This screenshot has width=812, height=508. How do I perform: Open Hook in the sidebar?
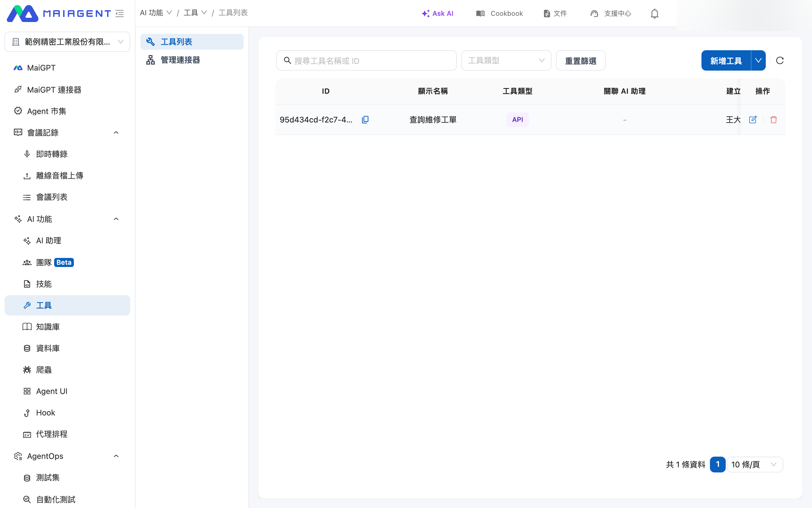pos(67,413)
